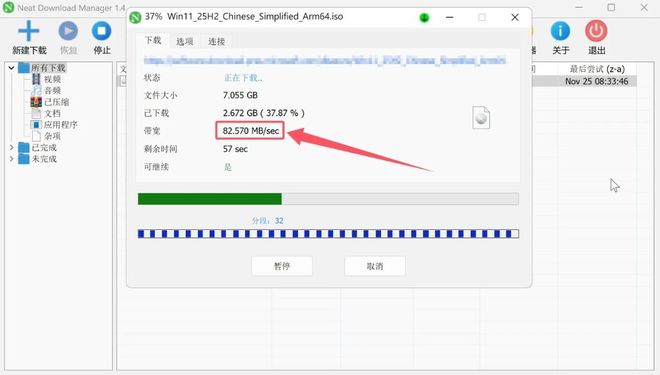Viewport: 660px width, 375px height.
Task: Open the About info icon
Action: tap(560, 31)
